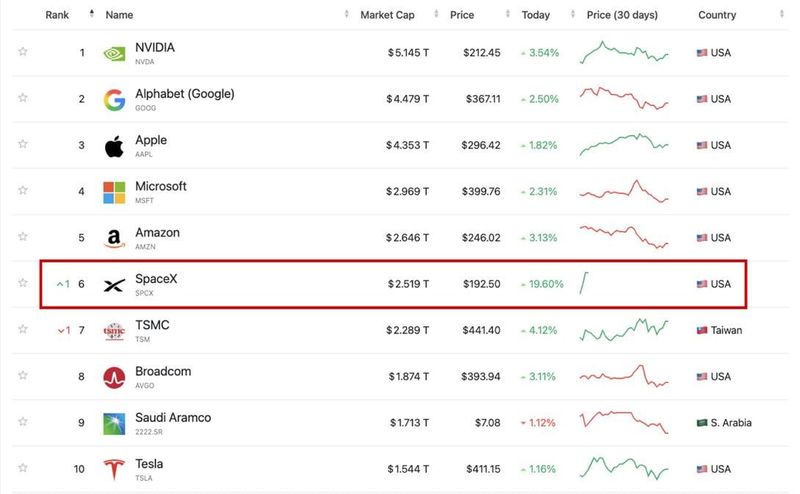Click the Taiwan country flag for TSMC
This screenshot has width=800, height=494.
coord(702,330)
